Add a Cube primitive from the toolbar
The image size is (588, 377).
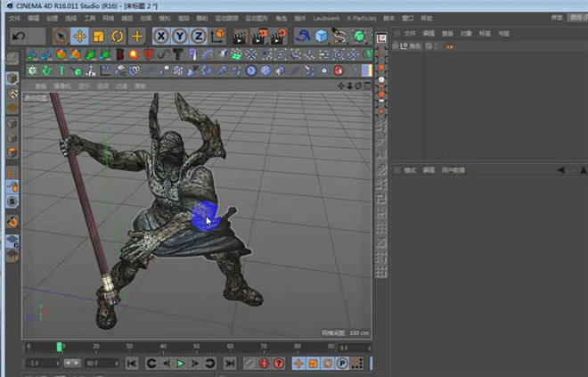click(x=322, y=36)
